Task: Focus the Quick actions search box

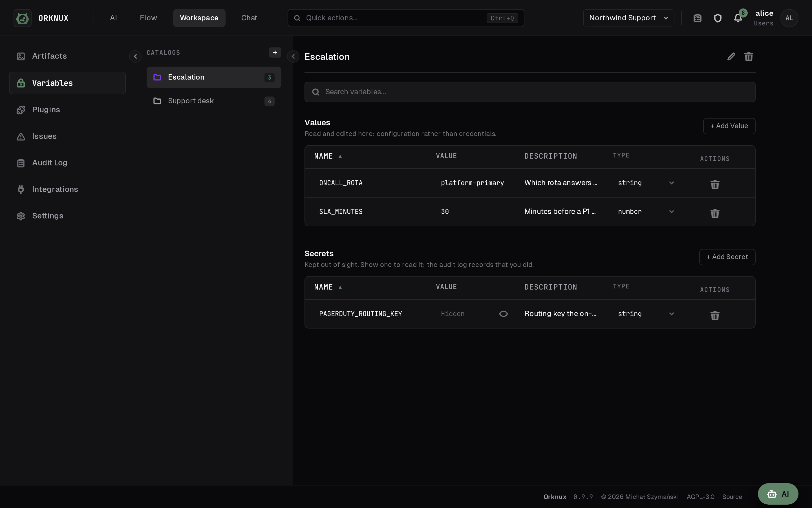Action: [x=406, y=18]
